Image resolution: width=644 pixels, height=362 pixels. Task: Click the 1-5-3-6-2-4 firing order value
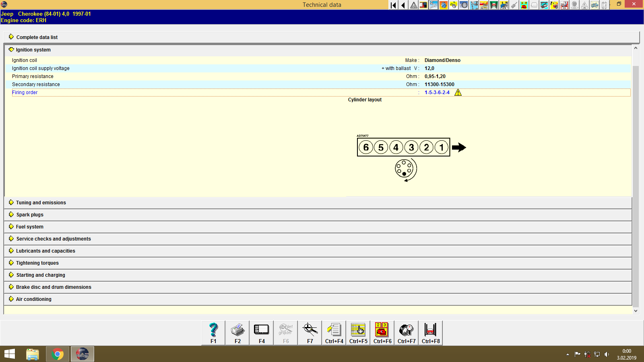click(437, 92)
